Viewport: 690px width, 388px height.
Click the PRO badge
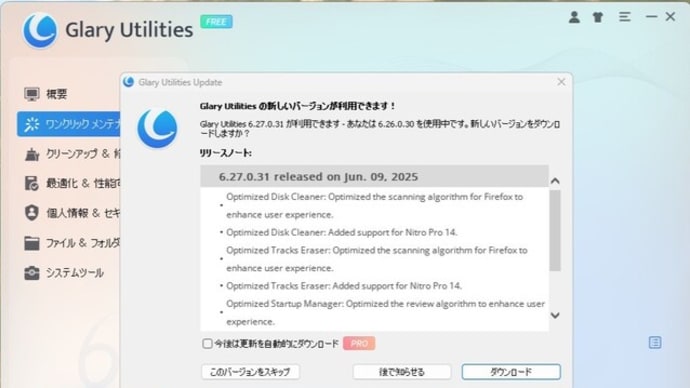pos(359,344)
